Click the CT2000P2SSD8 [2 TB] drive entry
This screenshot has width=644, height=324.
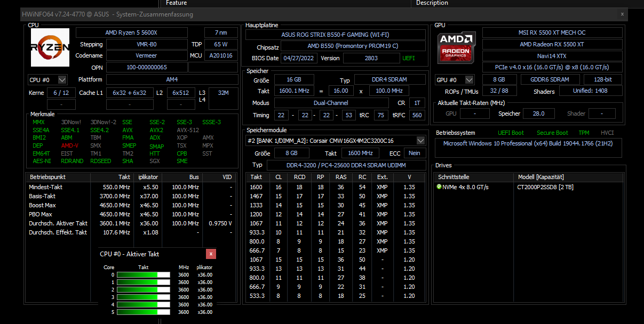pyautogui.click(x=544, y=187)
